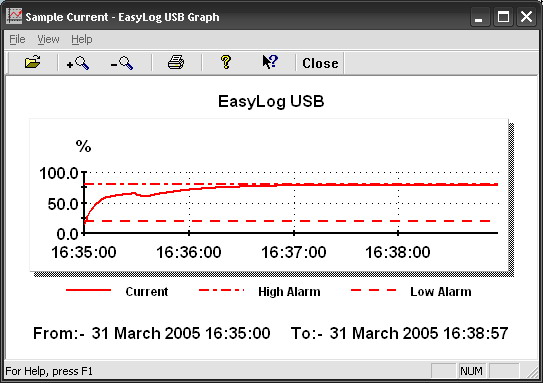
Task: Click the 16:37:00 time axis label
Action: [x=294, y=252]
